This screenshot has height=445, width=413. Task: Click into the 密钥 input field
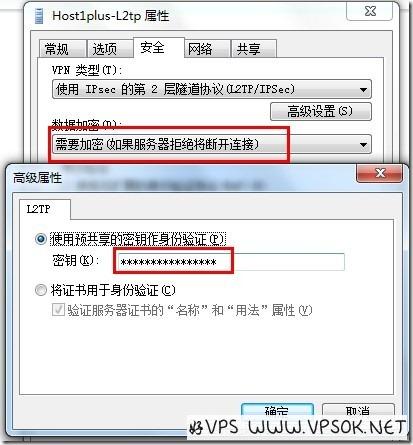pyautogui.click(x=229, y=262)
